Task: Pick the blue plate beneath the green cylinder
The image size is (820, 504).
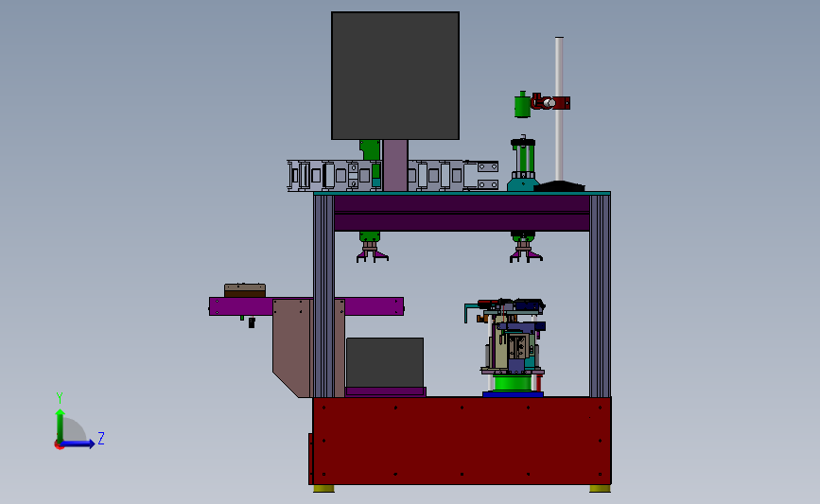Action: [x=513, y=394]
